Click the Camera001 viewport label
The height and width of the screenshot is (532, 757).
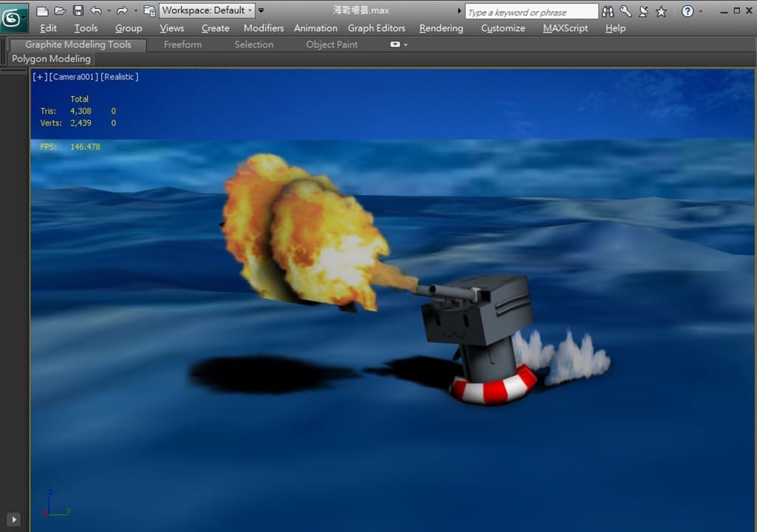(x=73, y=77)
